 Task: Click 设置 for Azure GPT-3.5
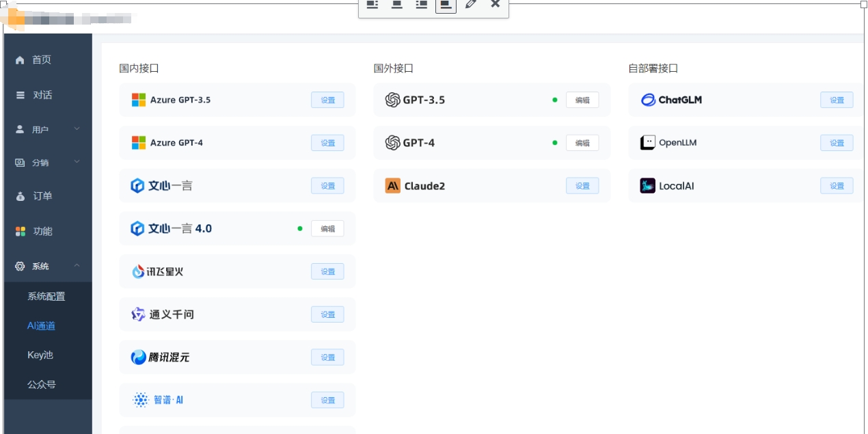[327, 100]
